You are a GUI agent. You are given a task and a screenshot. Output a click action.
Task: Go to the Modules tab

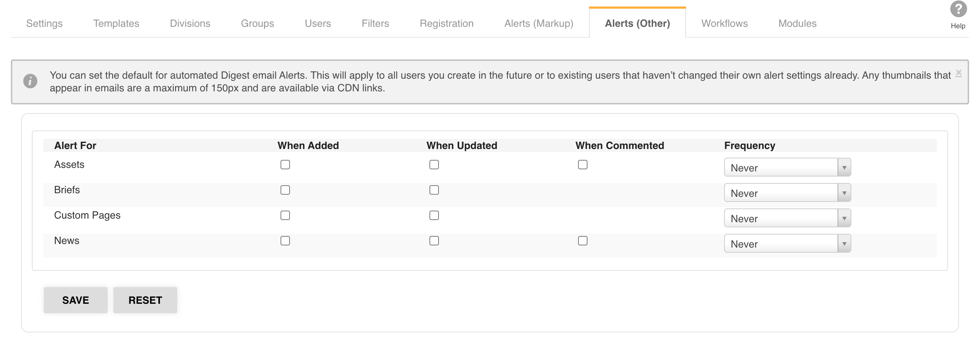pyautogui.click(x=797, y=24)
